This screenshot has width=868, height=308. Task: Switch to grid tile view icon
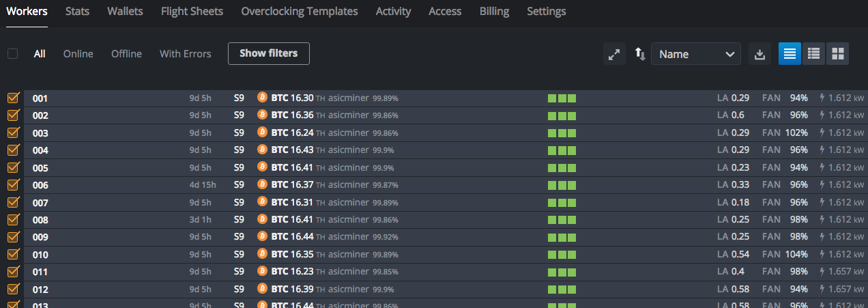tap(837, 54)
